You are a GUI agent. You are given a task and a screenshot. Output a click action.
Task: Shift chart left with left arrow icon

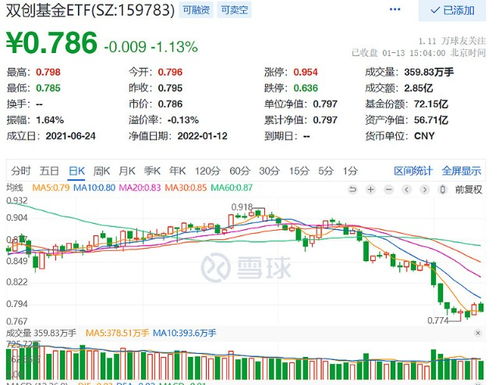click(406, 190)
